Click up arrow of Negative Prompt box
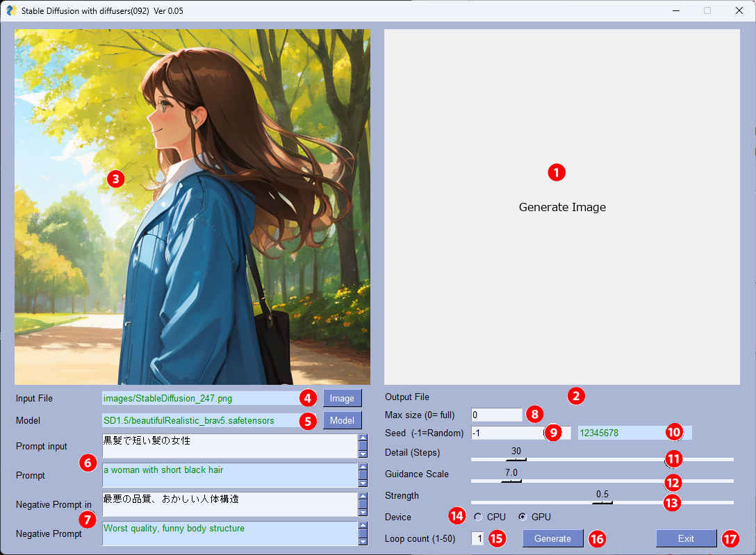The width and height of the screenshot is (756, 555). [x=362, y=525]
